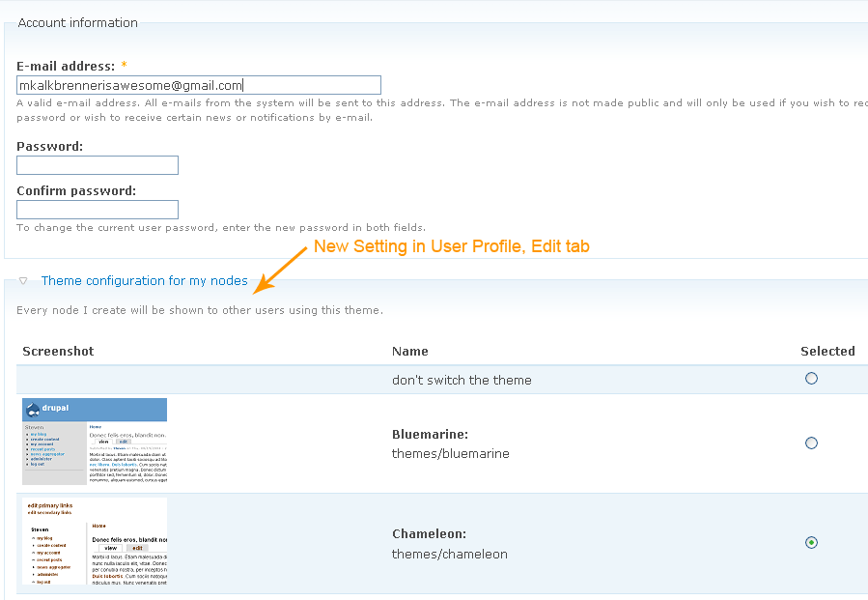This screenshot has height=600, width=868.
Task: Select the Chameleon theme radio button
Action: point(811,542)
